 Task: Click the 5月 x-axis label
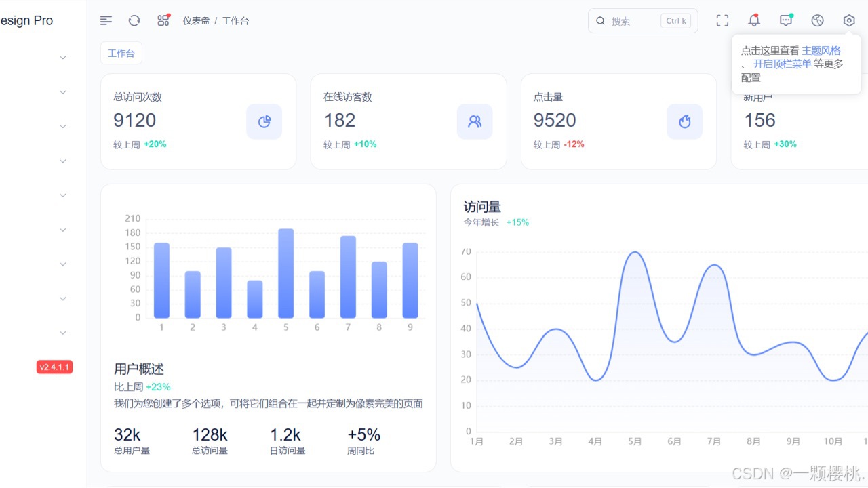click(x=635, y=442)
